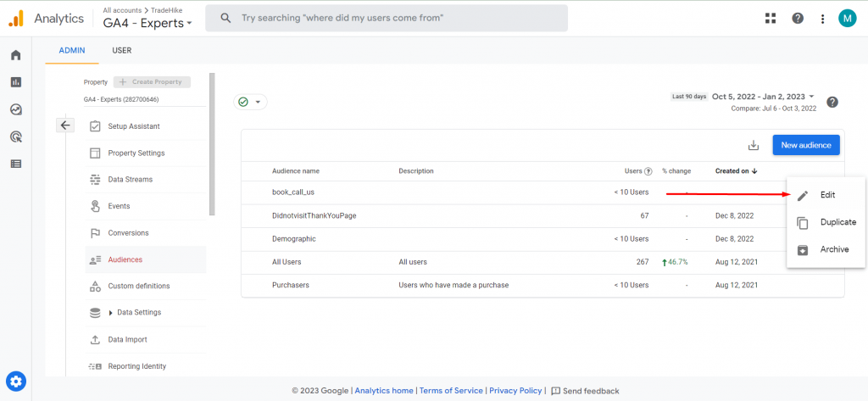
Task: Choose Edit from the context menu
Action: point(826,195)
